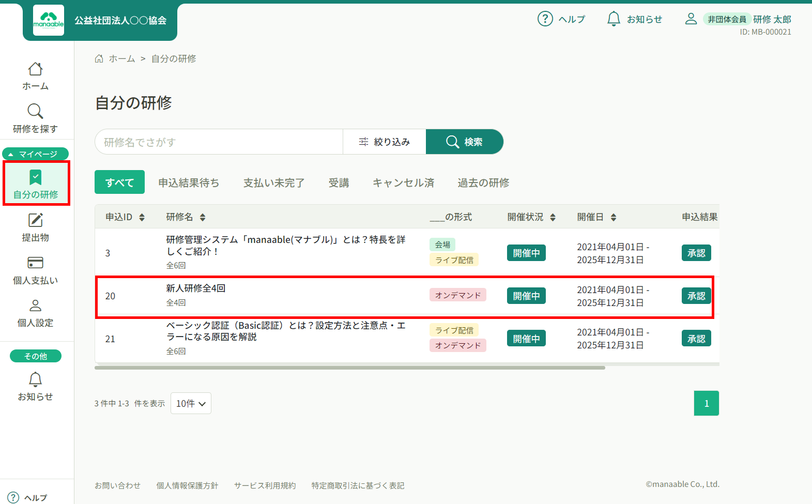Open the お知らせ bell icon in sidebar
Image resolution: width=812 pixels, height=504 pixels.
[x=35, y=379]
